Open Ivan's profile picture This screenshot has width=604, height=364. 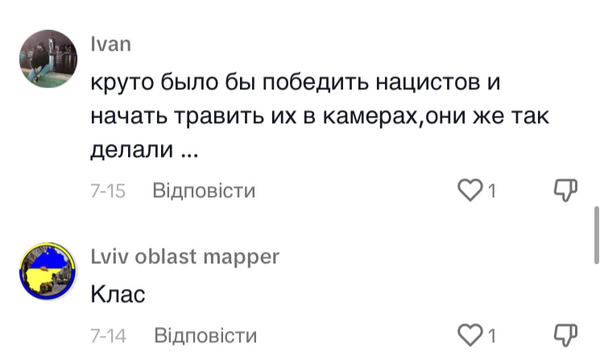(x=47, y=59)
